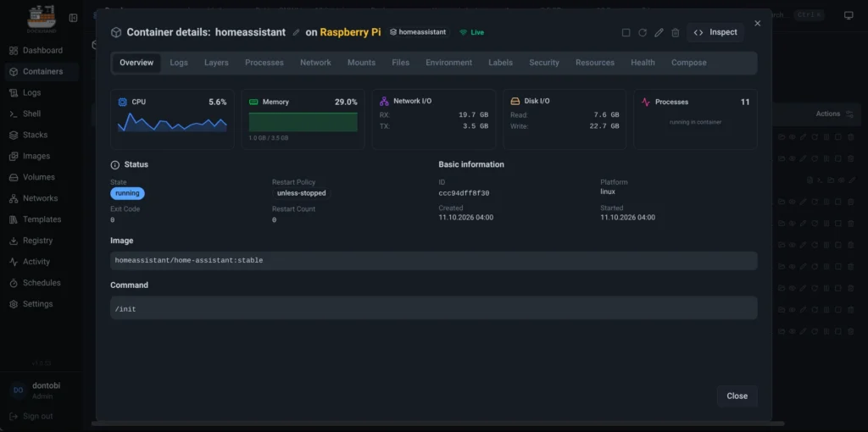
Task: Click the Status info icon
Action: click(x=115, y=165)
